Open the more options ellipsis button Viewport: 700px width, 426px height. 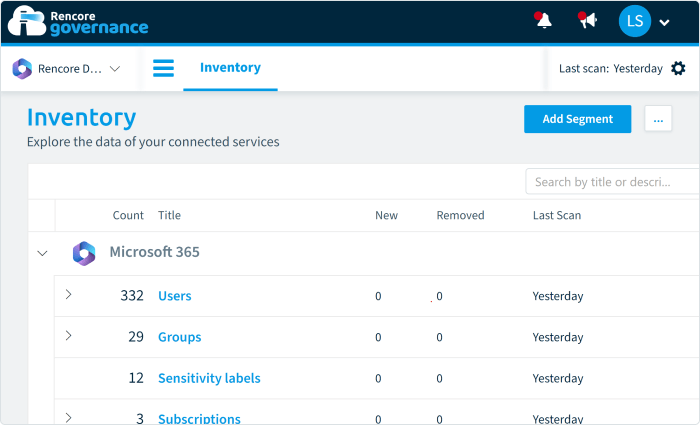tap(658, 119)
